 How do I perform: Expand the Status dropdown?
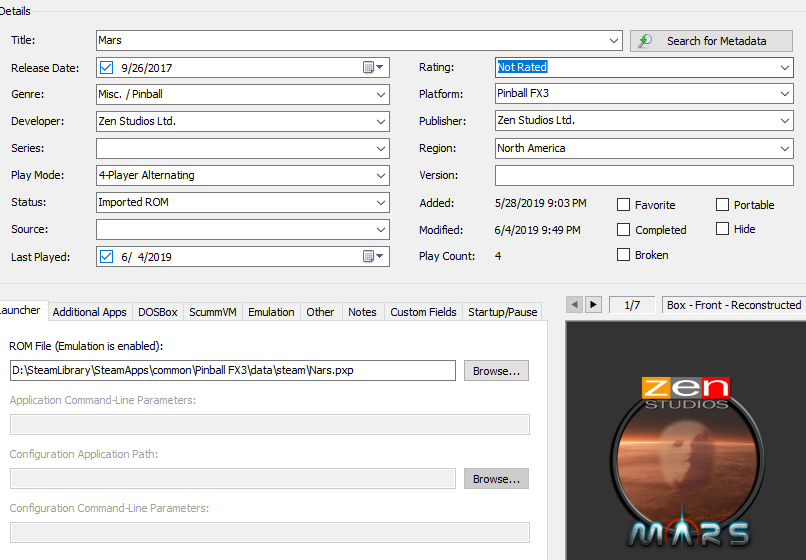pyautogui.click(x=381, y=203)
